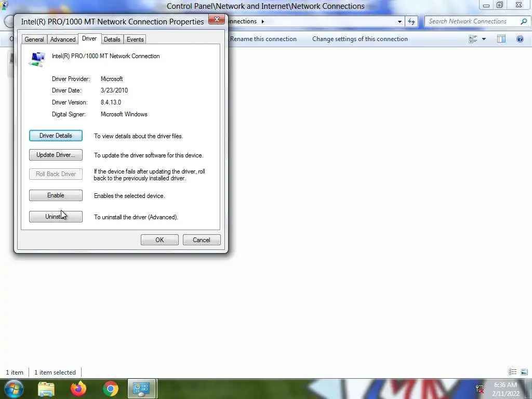Screen dimensions: 532x399
Task: Switch to large icons view in status bar
Action: click(524, 372)
